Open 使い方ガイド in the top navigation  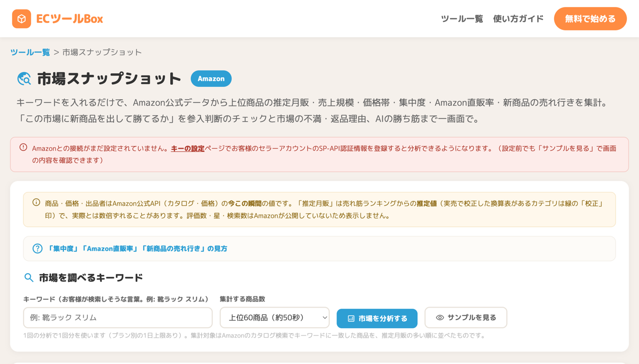[518, 19]
